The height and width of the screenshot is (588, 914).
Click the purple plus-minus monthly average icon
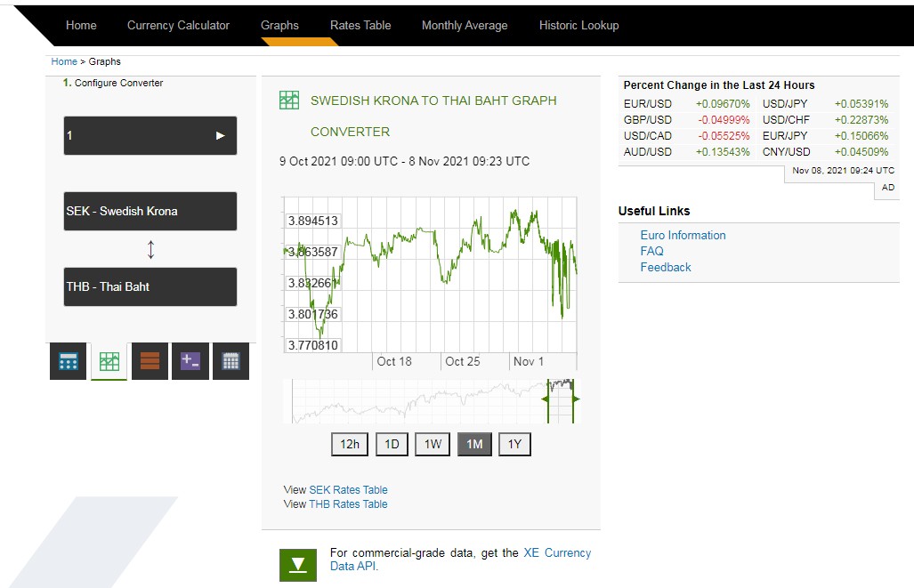pyautogui.click(x=190, y=361)
